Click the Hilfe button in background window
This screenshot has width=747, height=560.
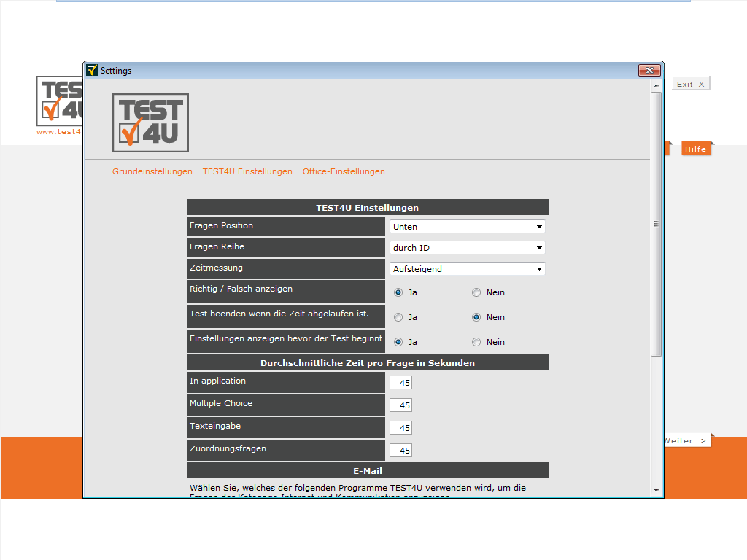(696, 149)
